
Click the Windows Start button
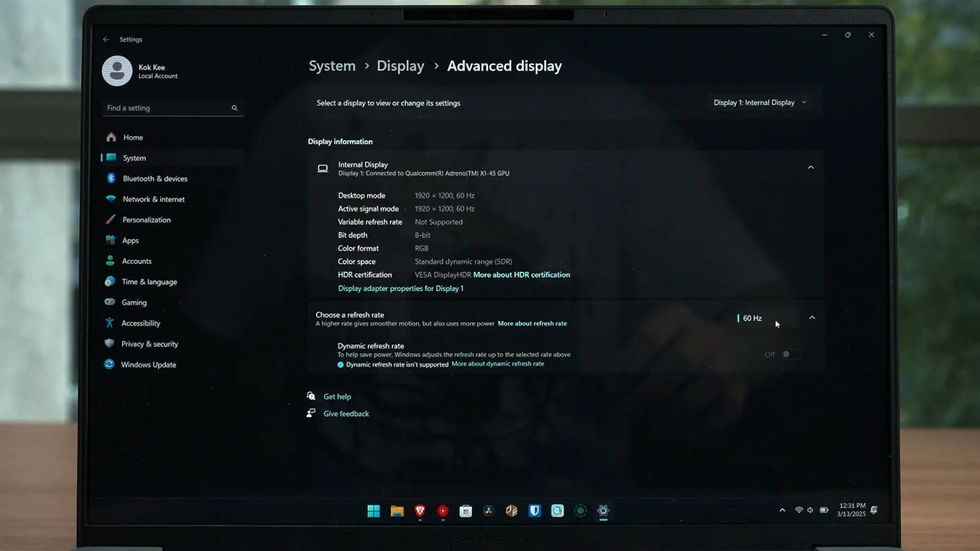tap(373, 511)
